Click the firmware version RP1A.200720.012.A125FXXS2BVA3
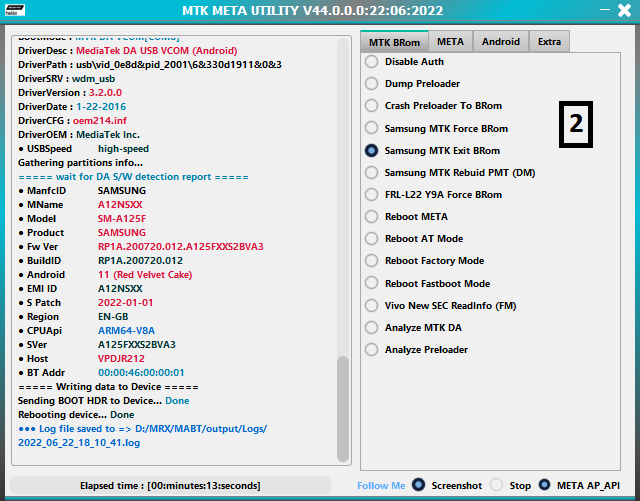Screen dimensions: 640x501 tap(181, 247)
